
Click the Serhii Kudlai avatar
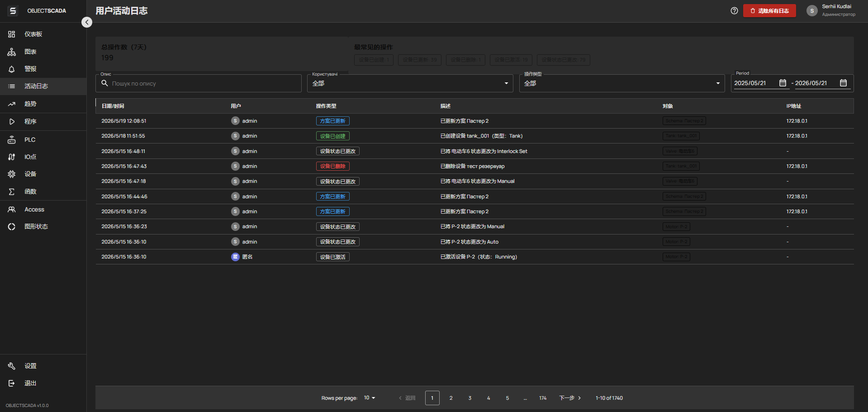click(812, 11)
